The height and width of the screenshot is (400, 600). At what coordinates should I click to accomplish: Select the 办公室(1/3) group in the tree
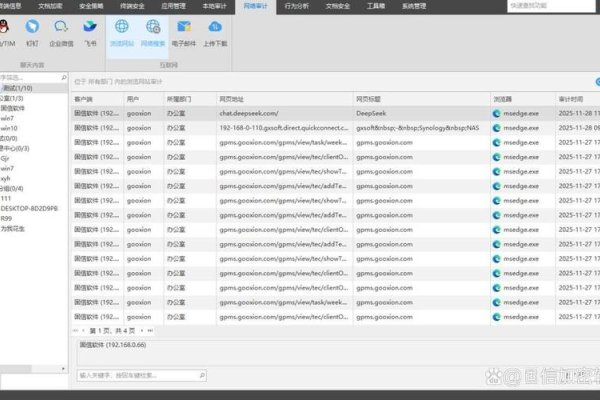point(11,98)
